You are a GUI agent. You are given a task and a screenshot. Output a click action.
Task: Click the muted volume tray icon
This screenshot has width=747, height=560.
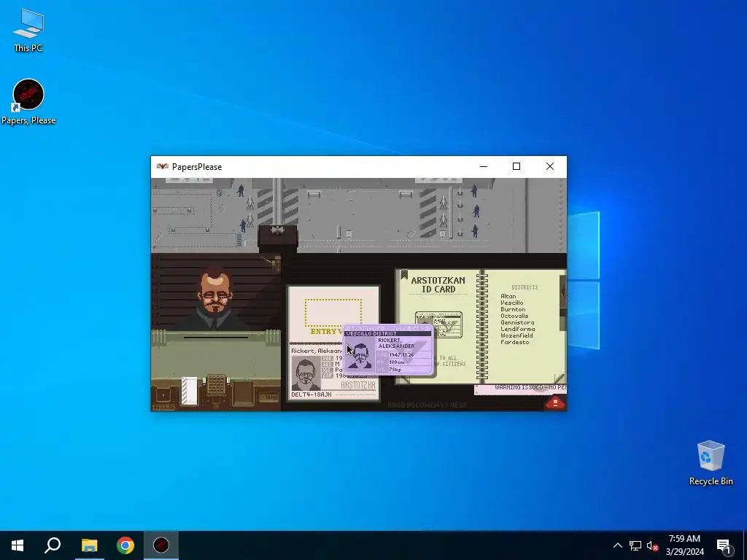coord(652,545)
